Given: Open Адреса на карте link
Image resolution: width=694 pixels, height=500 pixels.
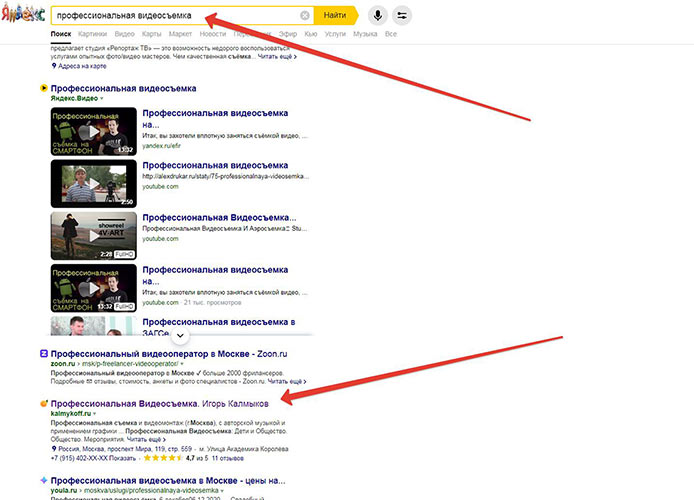Looking at the screenshot, I should 82,66.
